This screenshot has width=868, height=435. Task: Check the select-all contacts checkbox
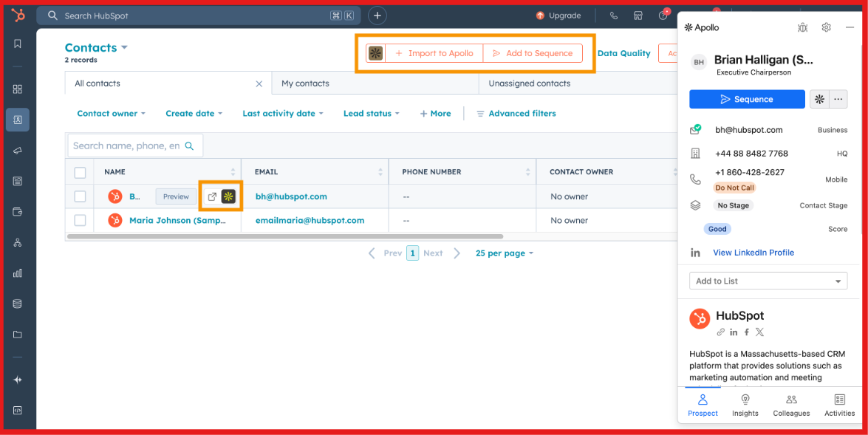click(80, 171)
